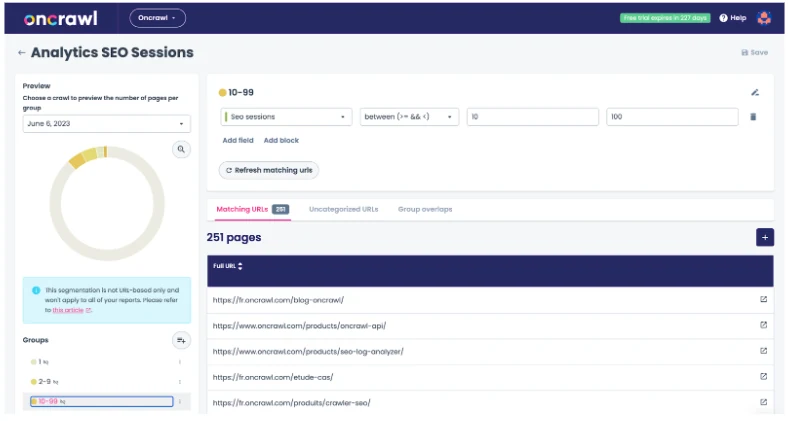The width and height of the screenshot is (788, 421).
Task: Switch to Group overlaps tab
Action: [x=425, y=209]
